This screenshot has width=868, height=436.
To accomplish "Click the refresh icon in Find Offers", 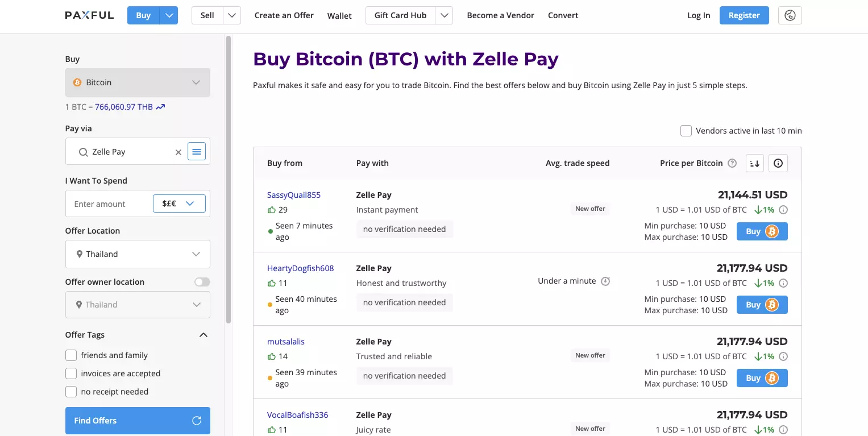I will click(x=197, y=421).
